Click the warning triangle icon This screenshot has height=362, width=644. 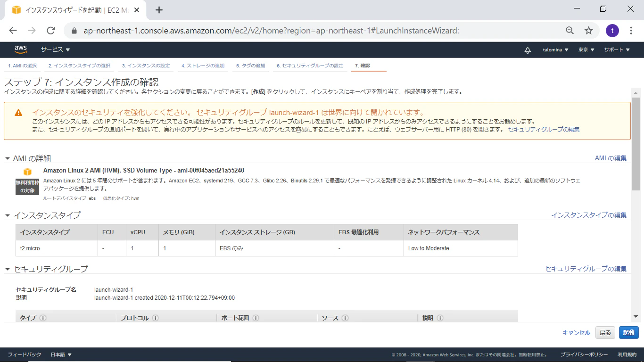[18, 113]
